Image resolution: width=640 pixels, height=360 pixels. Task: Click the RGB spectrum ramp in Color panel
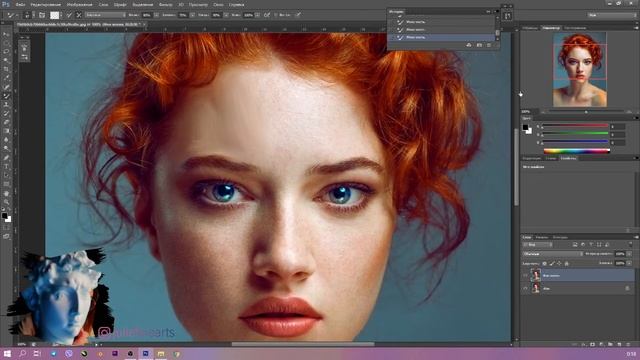click(x=577, y=151)
